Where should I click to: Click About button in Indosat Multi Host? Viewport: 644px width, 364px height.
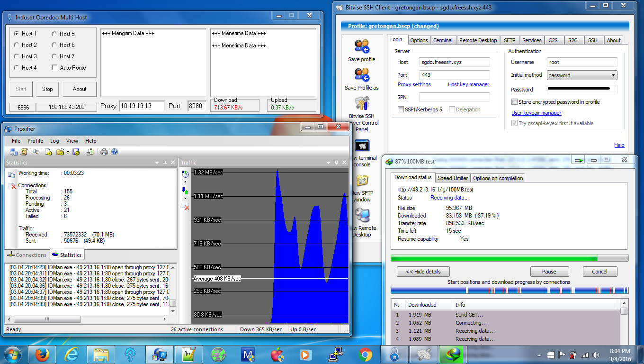[x=80, y=89]
